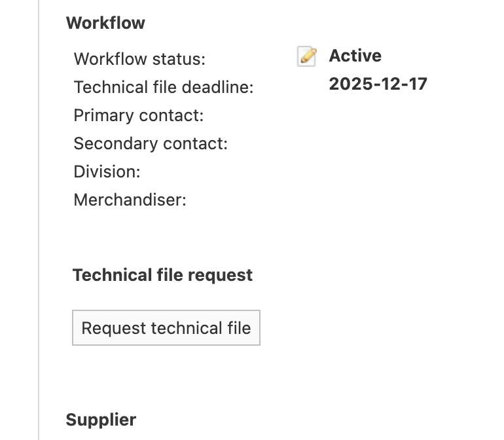Click the Supplier section heading
504x440 pixels.
click(x=101, y=420)
